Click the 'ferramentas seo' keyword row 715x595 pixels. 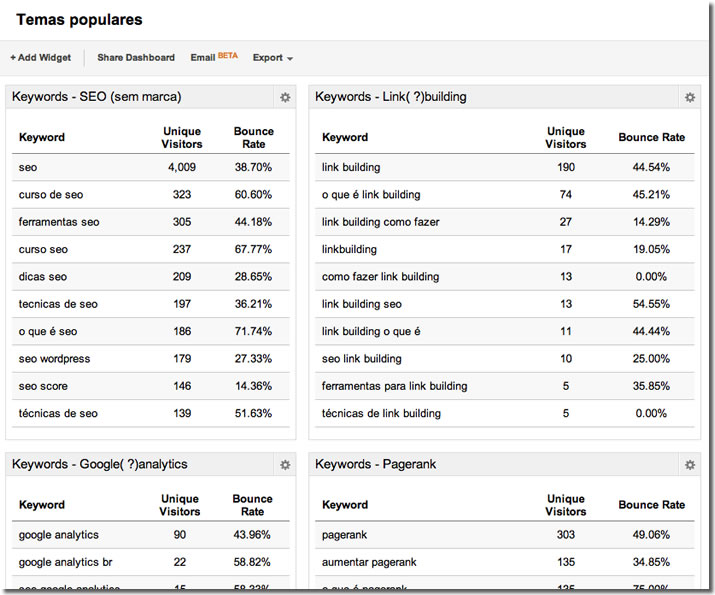59,222
